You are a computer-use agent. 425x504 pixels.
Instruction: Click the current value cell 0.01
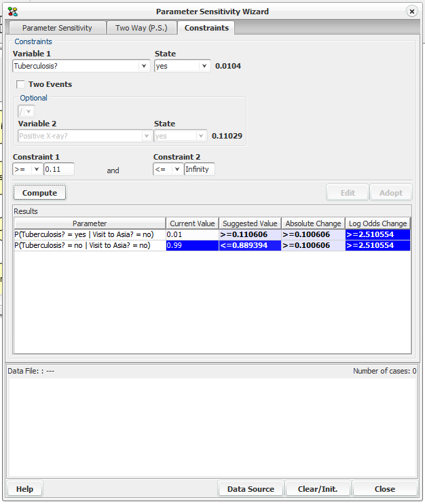pyautogui.click(x=192, y=234)
